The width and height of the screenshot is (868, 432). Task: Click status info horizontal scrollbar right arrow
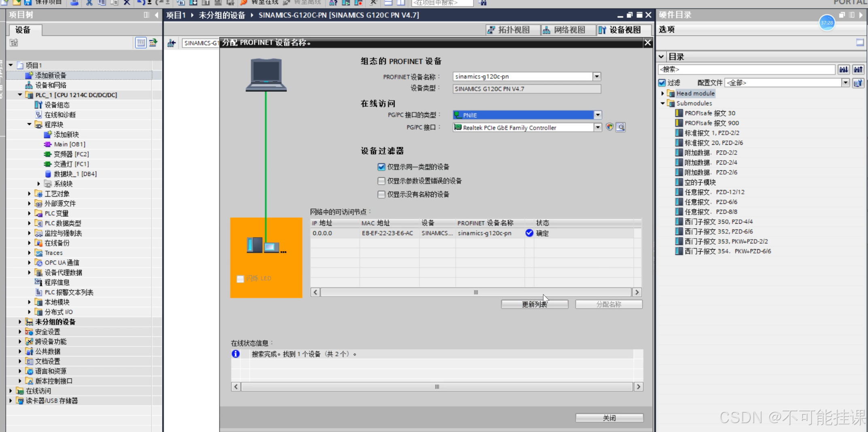[x=638, y=387]
